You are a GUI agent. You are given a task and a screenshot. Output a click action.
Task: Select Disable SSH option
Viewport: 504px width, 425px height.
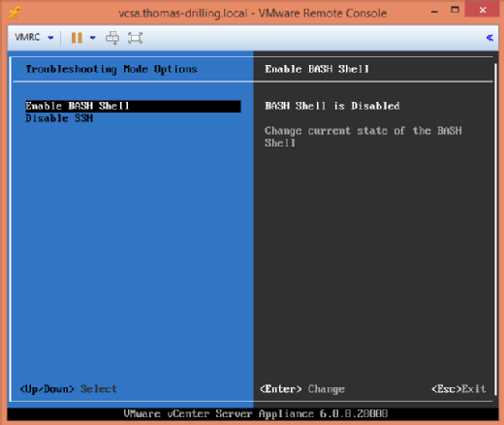point(59,118)
